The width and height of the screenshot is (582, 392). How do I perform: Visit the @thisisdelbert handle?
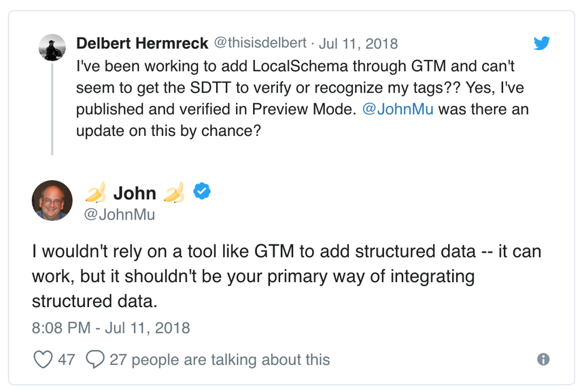[x=260, y=43]
